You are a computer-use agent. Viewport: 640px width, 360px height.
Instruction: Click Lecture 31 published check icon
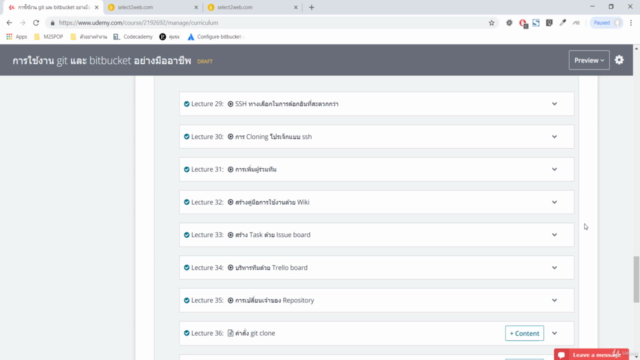[x=187, y=169]
